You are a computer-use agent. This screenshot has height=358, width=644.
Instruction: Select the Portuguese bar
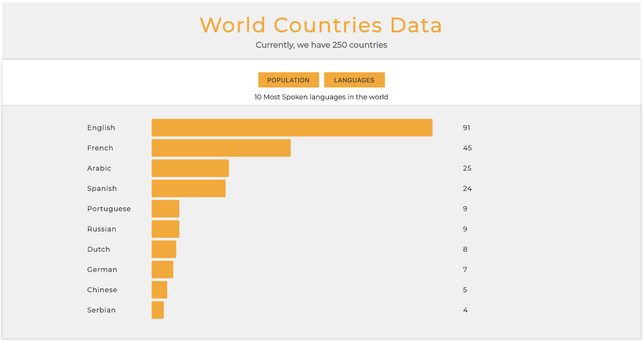pos(165,209)
